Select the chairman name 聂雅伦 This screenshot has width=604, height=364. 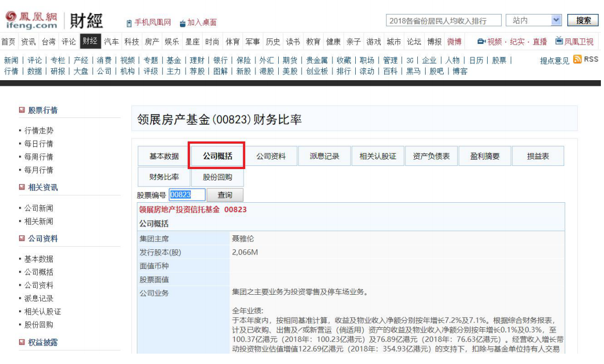click(243, 239)
